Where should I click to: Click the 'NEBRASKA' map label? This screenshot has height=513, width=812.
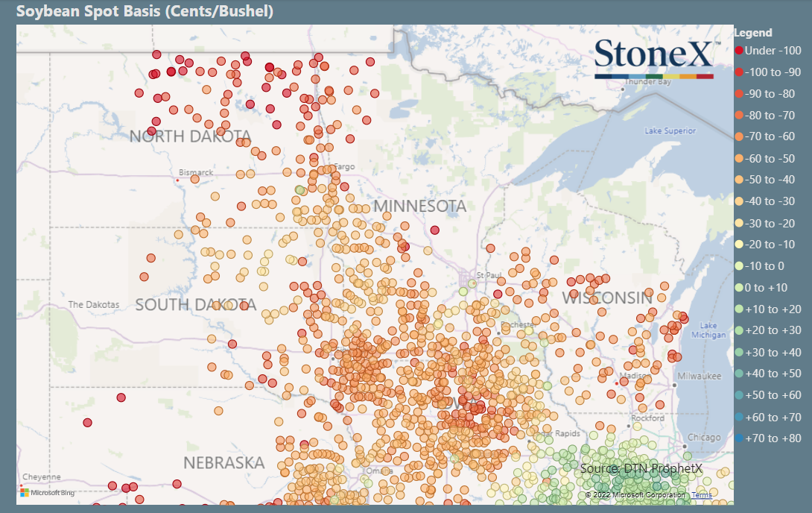coord(223,463)
